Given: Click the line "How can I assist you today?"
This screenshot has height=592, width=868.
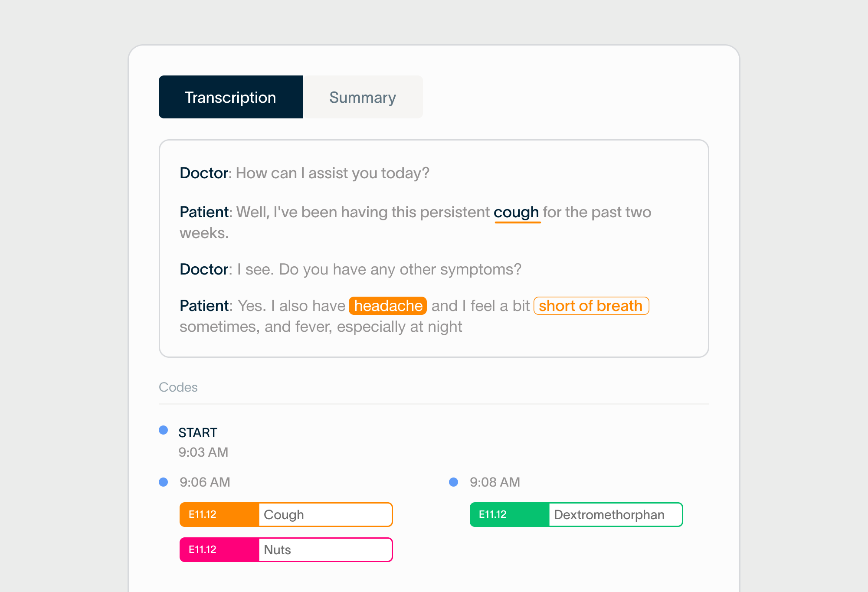Looking at the screenshot, I should tap(332, 173).
